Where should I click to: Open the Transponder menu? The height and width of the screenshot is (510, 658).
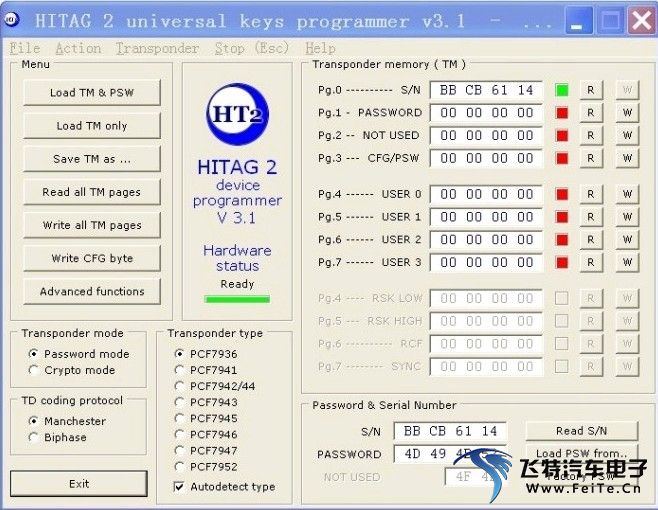(157, 48)
